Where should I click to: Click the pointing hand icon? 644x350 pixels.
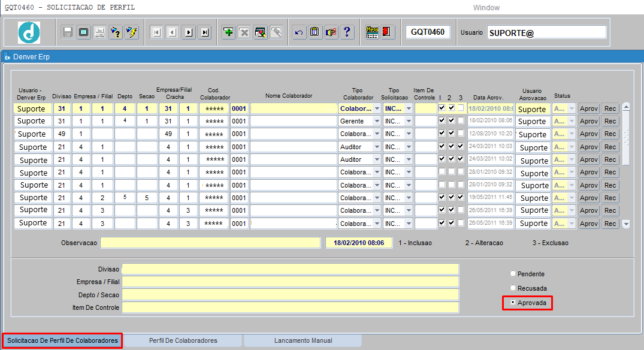[331, 32]
